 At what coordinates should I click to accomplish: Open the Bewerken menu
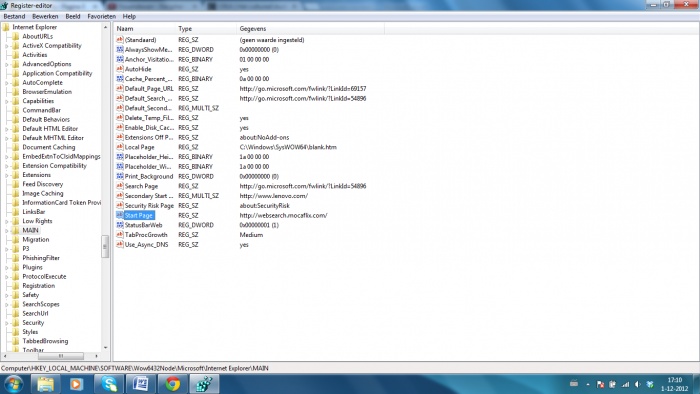pos(45,17)
